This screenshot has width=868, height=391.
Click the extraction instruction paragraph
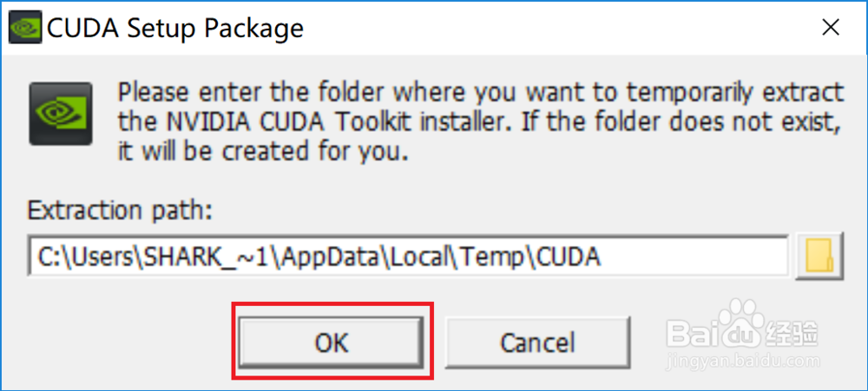(x=482, y=121)
